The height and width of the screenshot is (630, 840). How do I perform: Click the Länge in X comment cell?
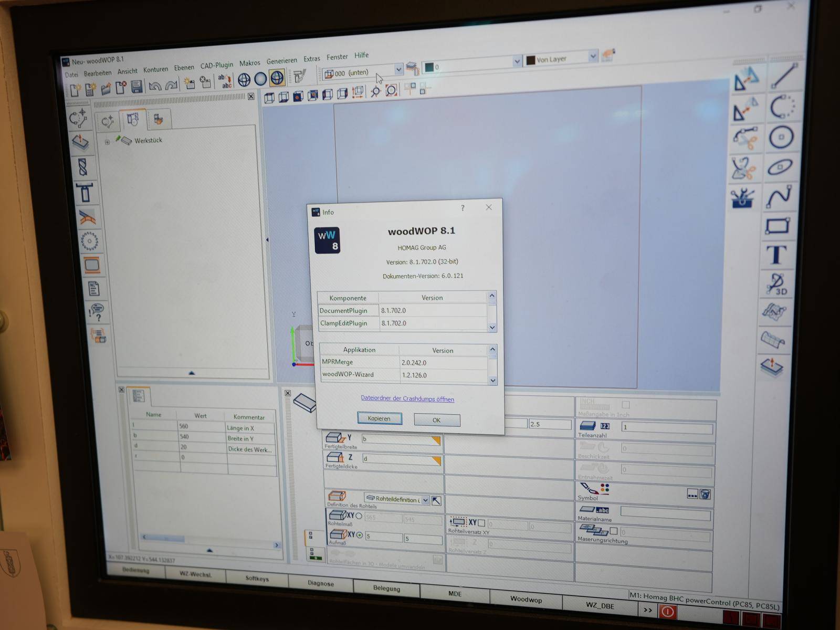point(250,428)
